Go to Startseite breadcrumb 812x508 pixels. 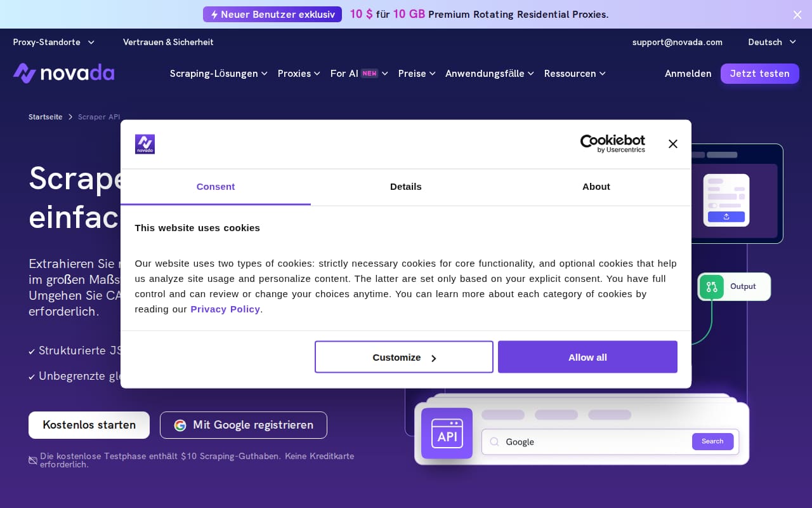[46, 117]
